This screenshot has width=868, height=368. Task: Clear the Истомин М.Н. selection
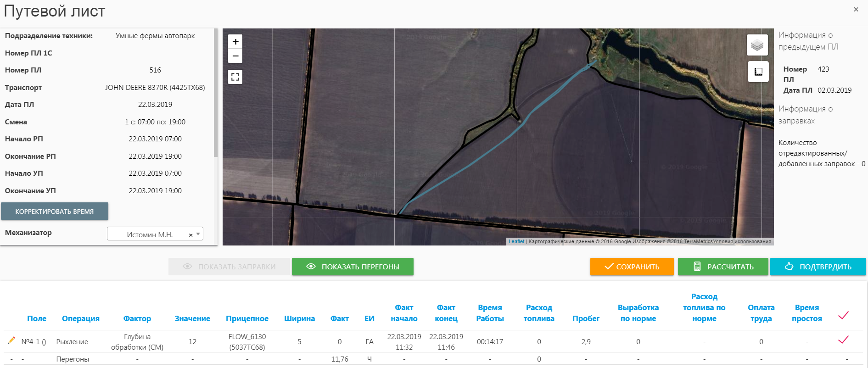[190, 235]
